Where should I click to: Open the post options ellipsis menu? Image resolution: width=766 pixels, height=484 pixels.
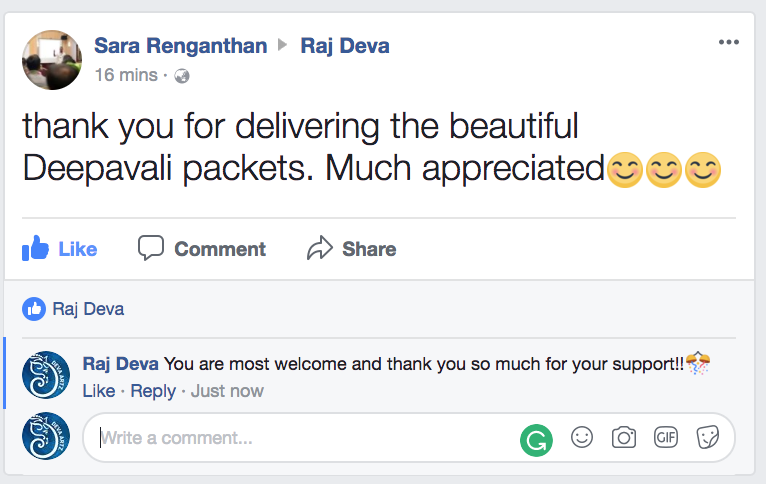[728, 42]
